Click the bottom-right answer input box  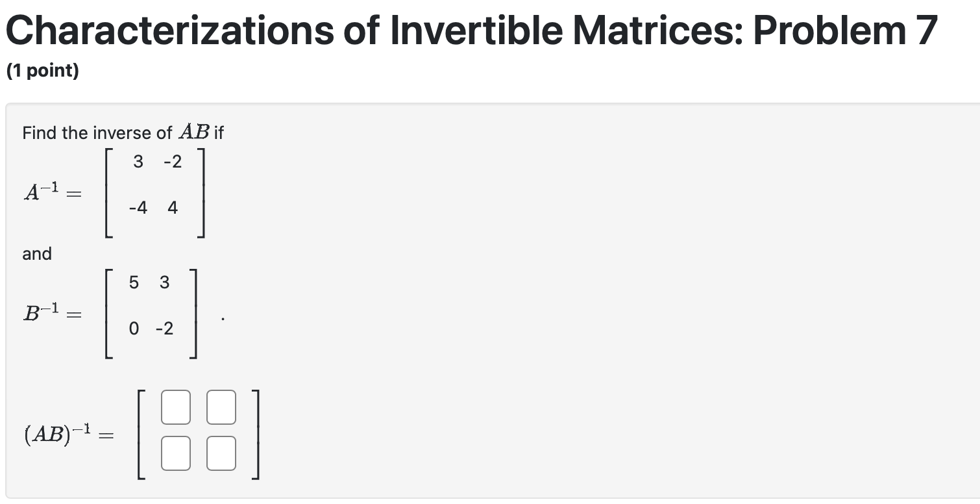(x=221, y=453)
